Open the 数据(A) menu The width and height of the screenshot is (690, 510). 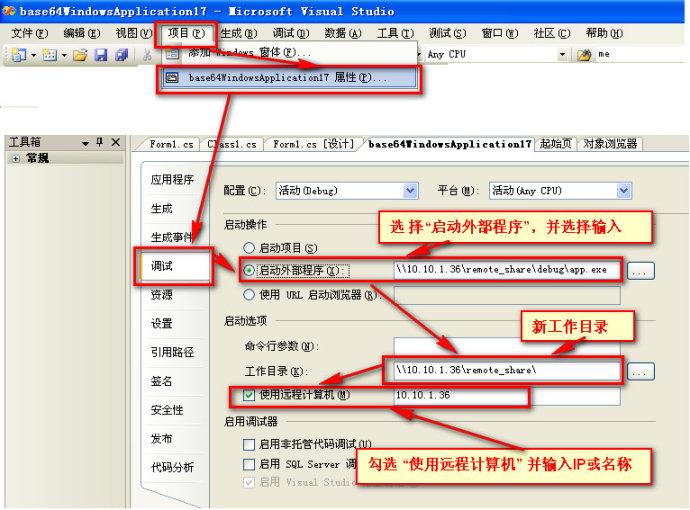click(343, 33)
